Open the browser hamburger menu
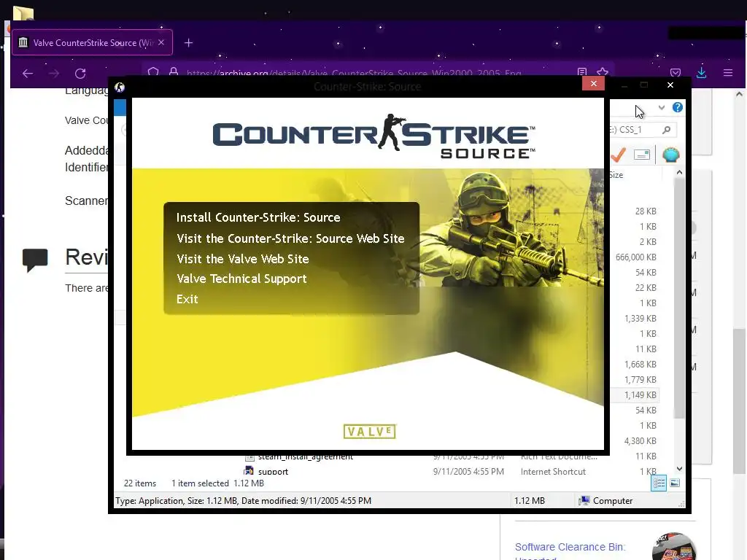 pyautogui.click(x=728, y=73)
